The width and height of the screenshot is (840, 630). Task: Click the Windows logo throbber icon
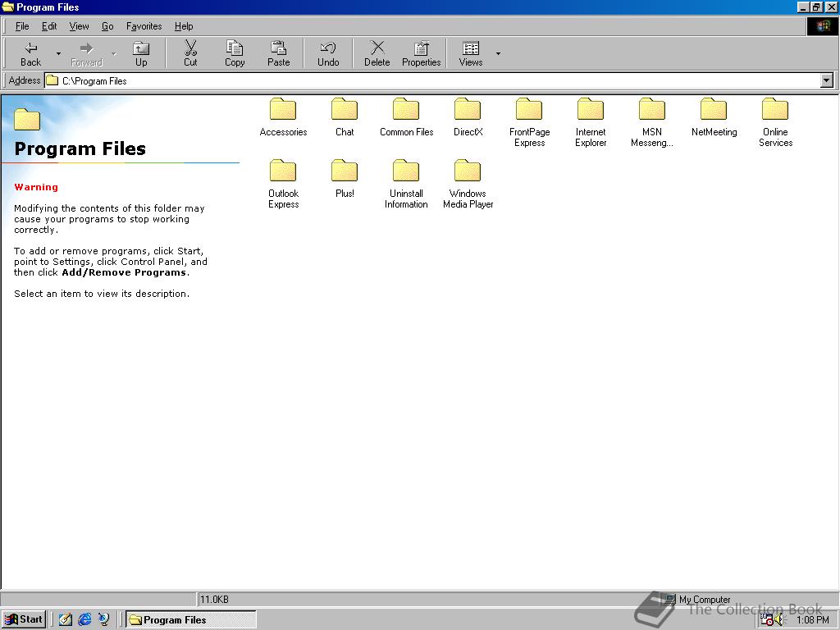[822, 26]
